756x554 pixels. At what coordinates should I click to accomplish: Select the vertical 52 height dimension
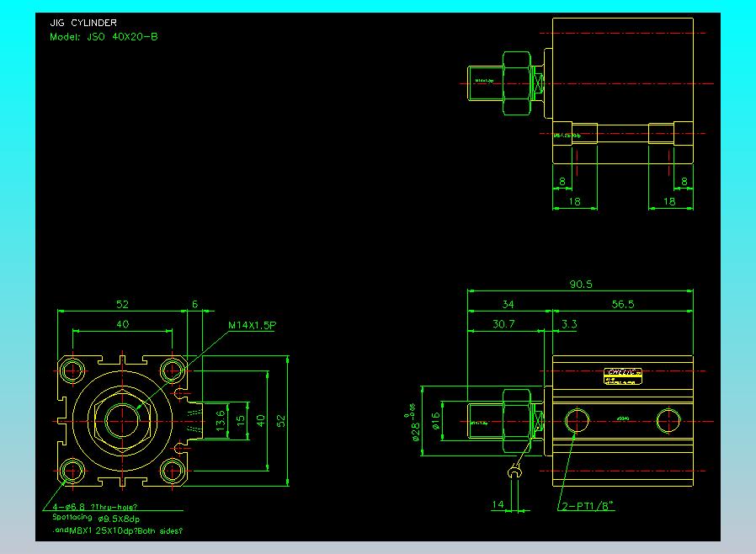281,420
